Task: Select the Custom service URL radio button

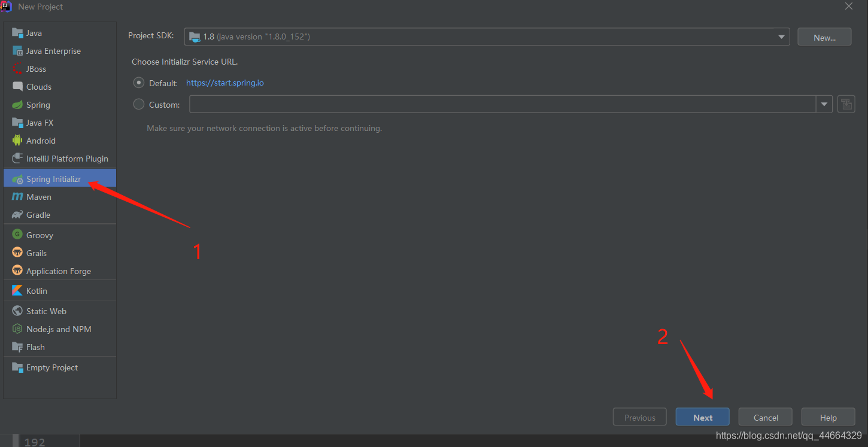Action: click(139, 104)
